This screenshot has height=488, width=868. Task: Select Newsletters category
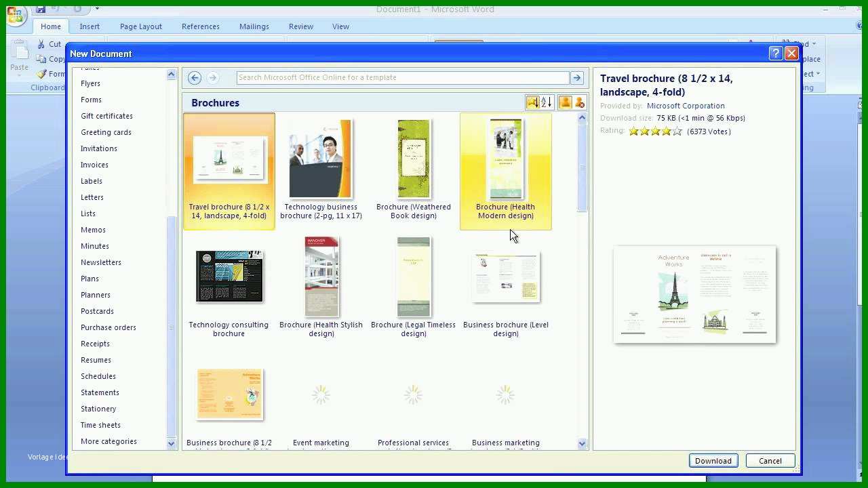tap(101, 262)
